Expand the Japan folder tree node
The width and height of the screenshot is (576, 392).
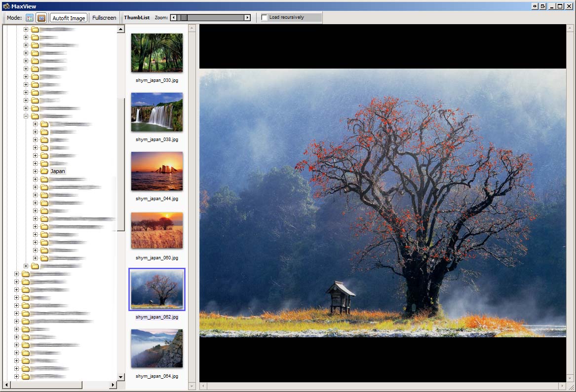(35, 171)
